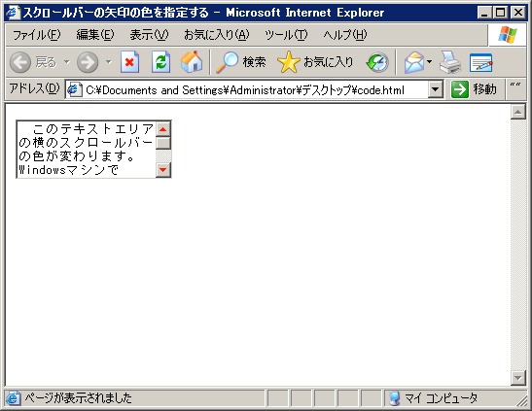This screenshot has height=411, width=532.
Task: Open the Search (検索) magnifier button
Action: point(241,62)
